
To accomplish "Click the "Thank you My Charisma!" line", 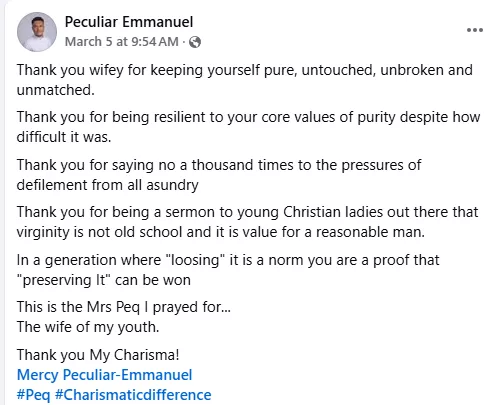I will (98, 355).
